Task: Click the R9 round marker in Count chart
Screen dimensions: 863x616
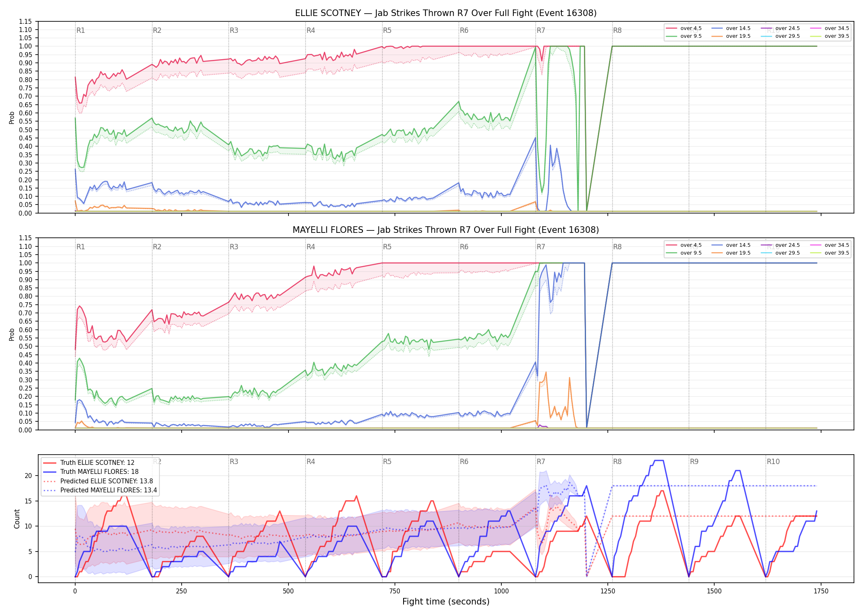Action: [x=694, y=462]
